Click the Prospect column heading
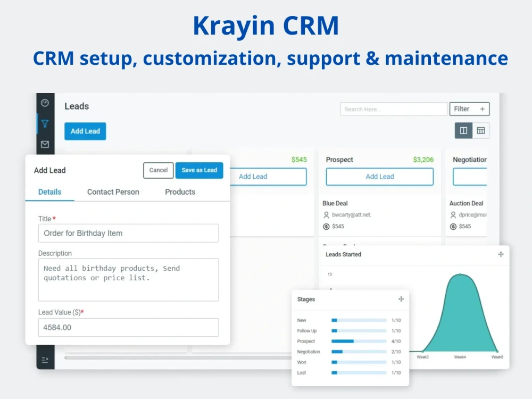Screen dimensions: 532x399 pos(339,160)
